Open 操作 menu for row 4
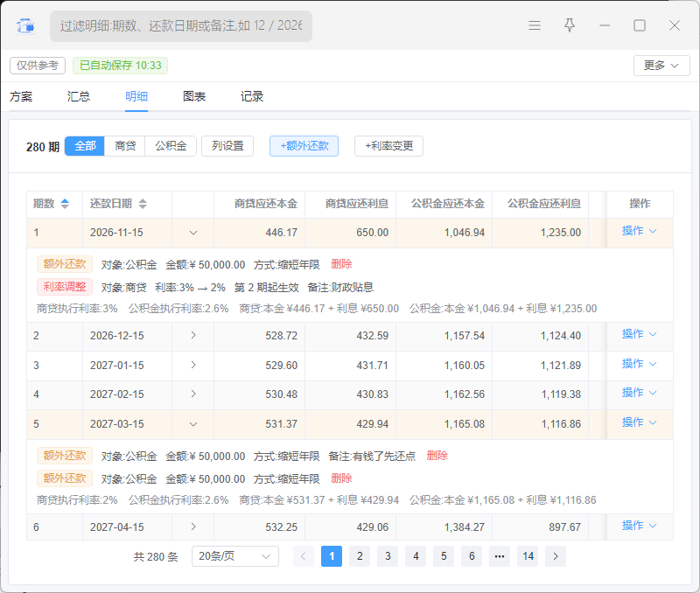This screenshot has width=700, height=593. (x=640, y=393)
